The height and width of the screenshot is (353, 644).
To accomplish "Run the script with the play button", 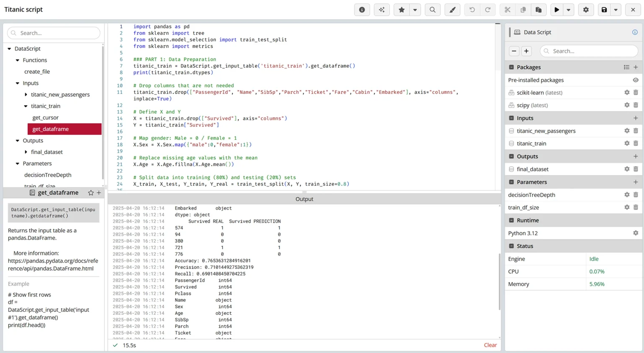I will click(x=556, y=10).
